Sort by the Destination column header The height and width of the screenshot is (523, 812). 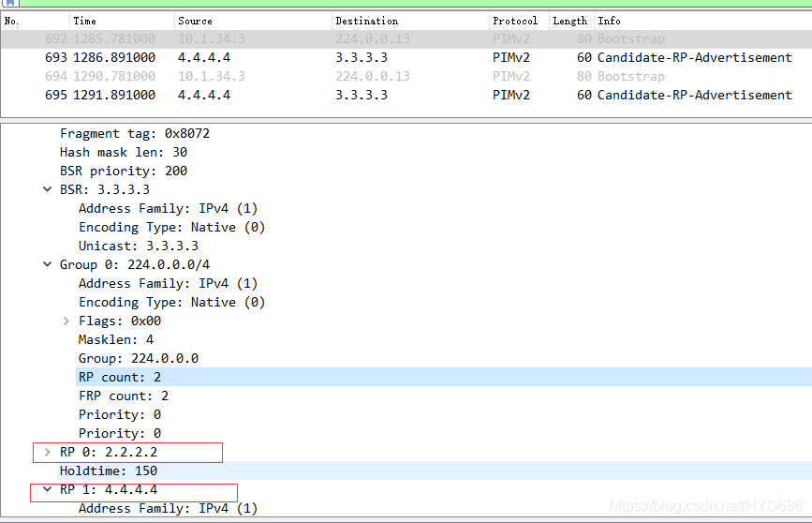tap(410, 21)
